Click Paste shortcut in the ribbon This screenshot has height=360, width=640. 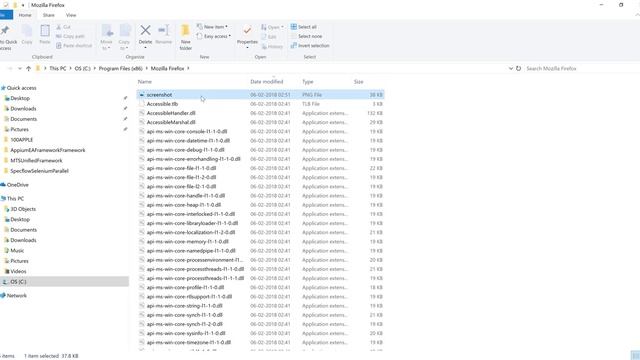point(74,46)
